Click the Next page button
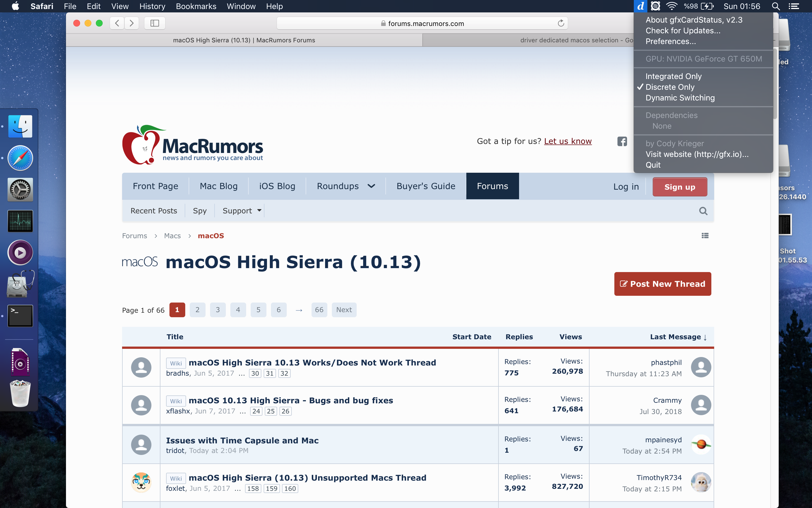This screenshot has width=812, height=508. click(344, 310)
